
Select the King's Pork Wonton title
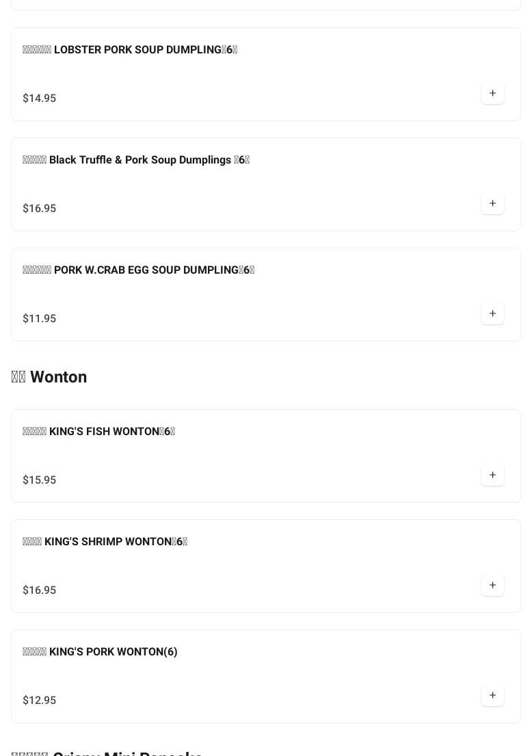point(100,652)
